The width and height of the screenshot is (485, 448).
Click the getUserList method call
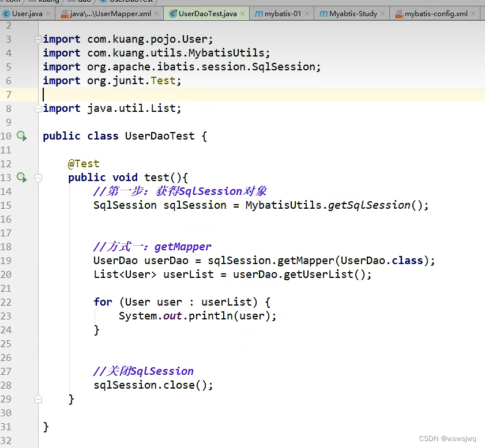pyautogui.click(x=318, y=274)
